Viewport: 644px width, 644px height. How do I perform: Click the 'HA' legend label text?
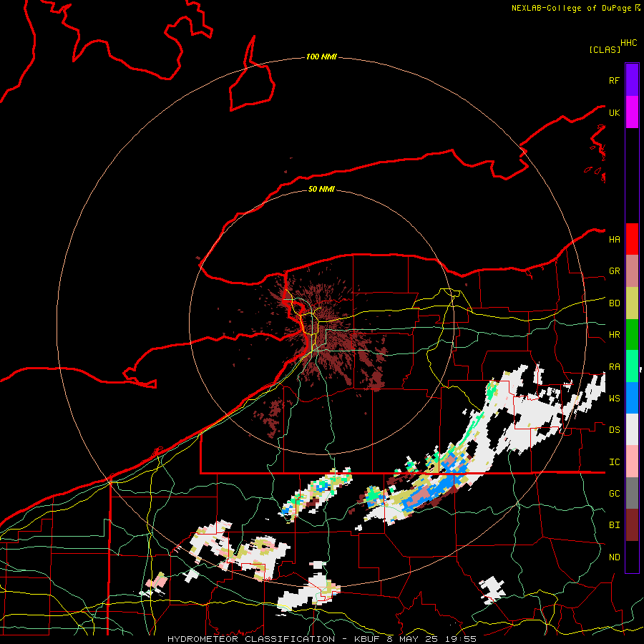coord(614,239)
